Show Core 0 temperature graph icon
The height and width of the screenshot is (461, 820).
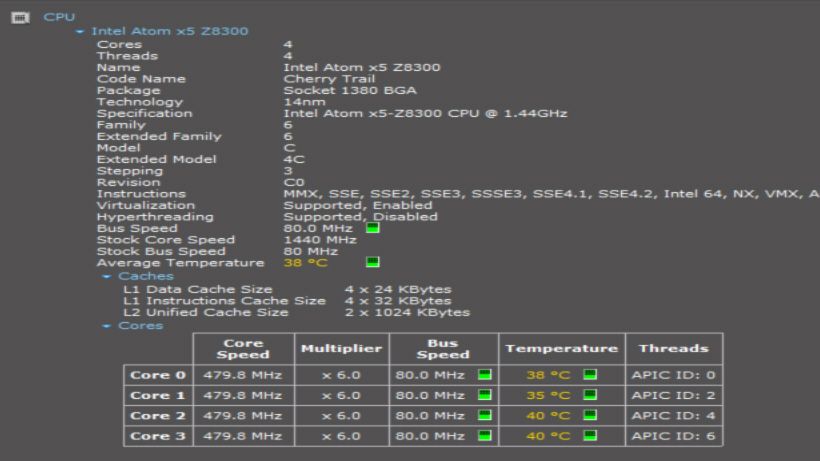590,376
